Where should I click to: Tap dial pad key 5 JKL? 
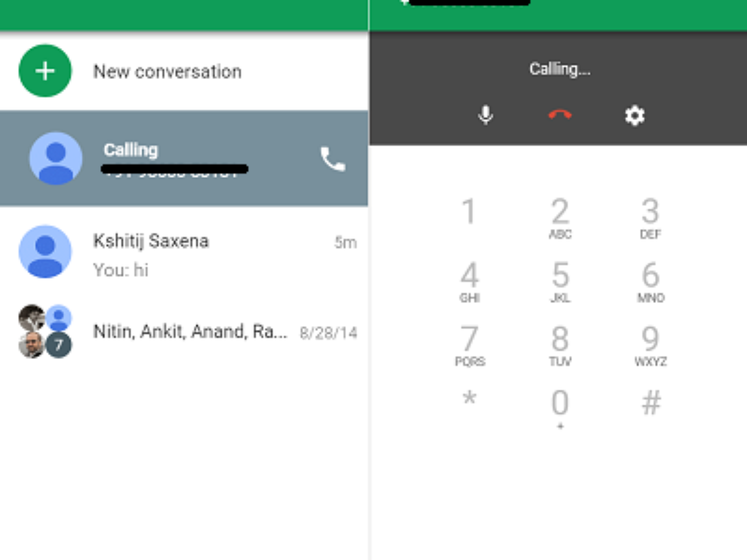(x=560, y=282)
